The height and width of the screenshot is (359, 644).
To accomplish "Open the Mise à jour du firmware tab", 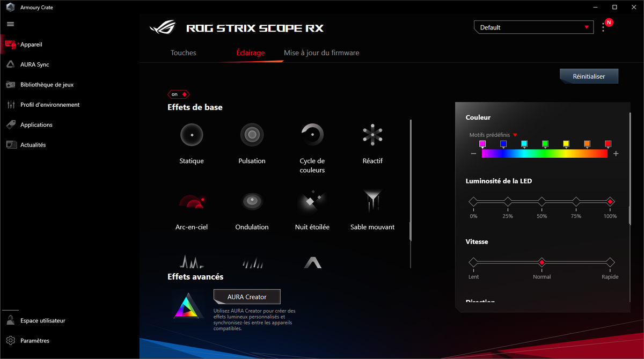I will 321,53.
